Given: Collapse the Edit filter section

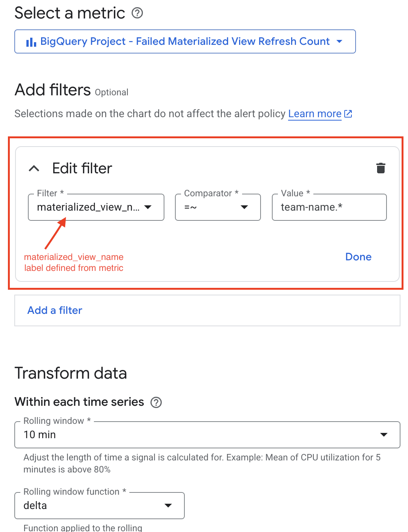Looking at the screenshot, I should point(34,168).
